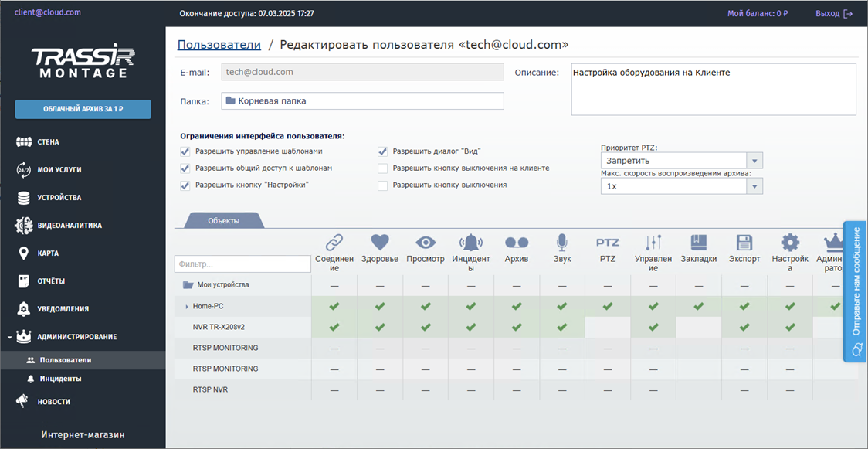
Task: Click the Export floppy disk column icon
Action: pos(744,242)
